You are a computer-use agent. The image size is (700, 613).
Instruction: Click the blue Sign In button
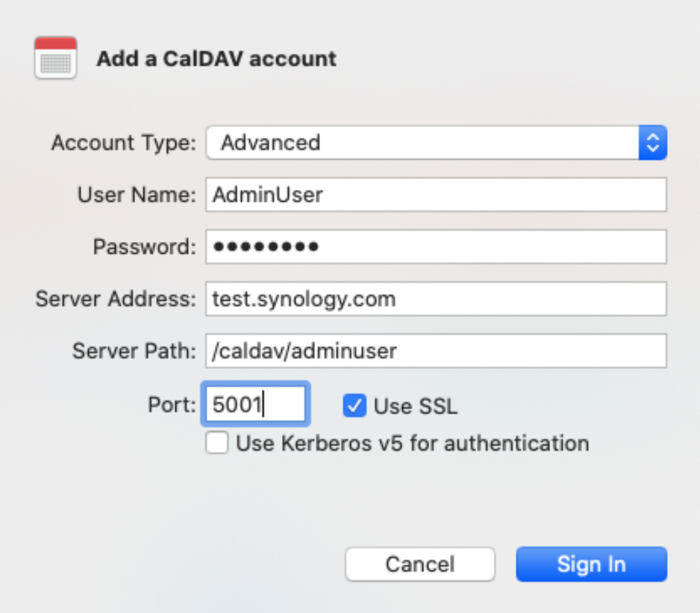592,564
